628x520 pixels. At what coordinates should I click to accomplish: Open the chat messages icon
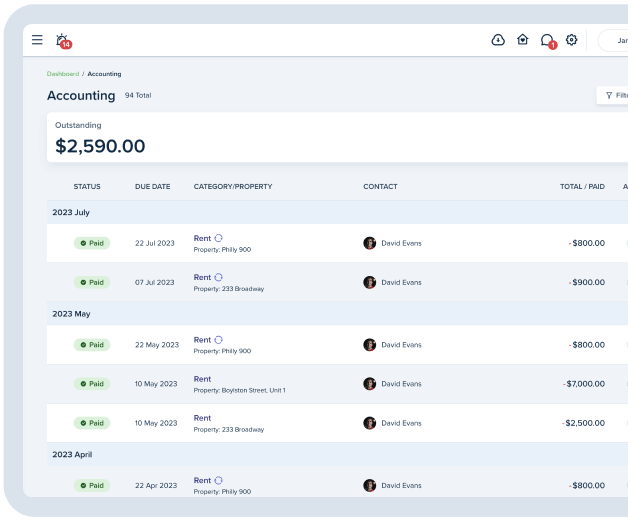[546, 40]
